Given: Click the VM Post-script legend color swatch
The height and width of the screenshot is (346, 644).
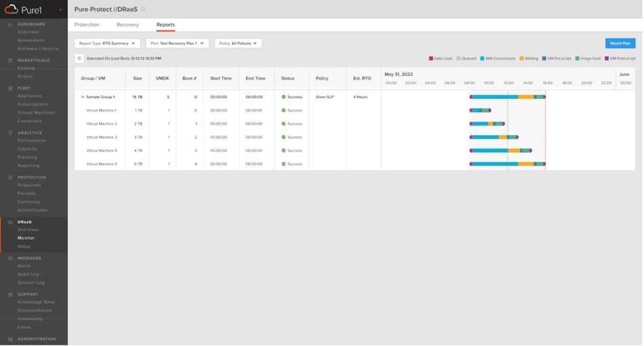Looking at the screenshot, I should (x=607, y=58).
